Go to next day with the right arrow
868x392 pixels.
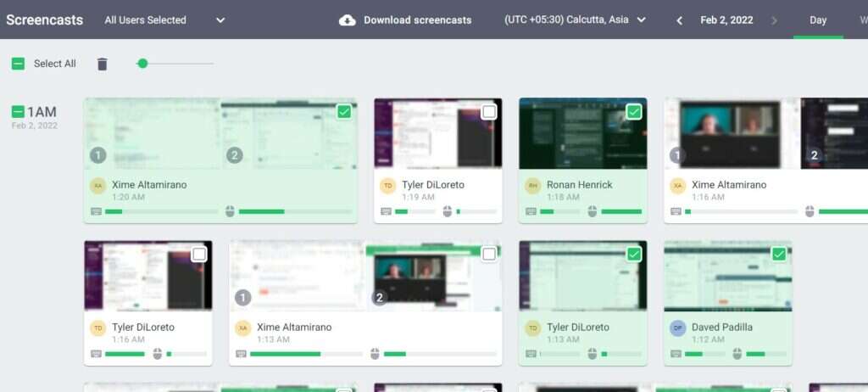(774, 20)
